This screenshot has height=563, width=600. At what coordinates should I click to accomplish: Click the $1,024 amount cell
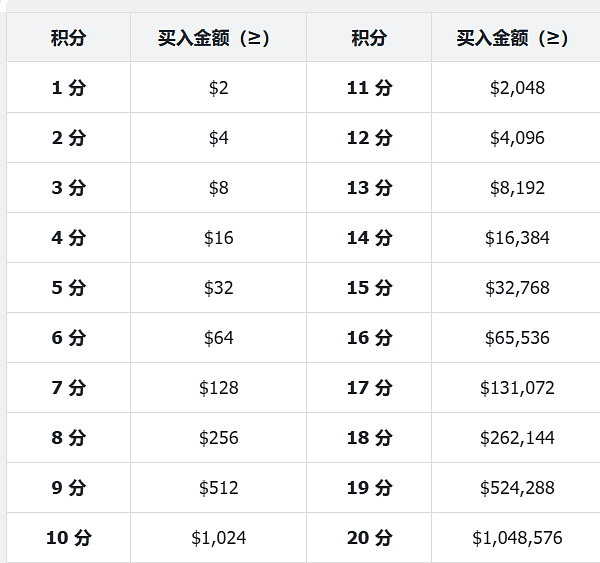click(x=218, y=538)
